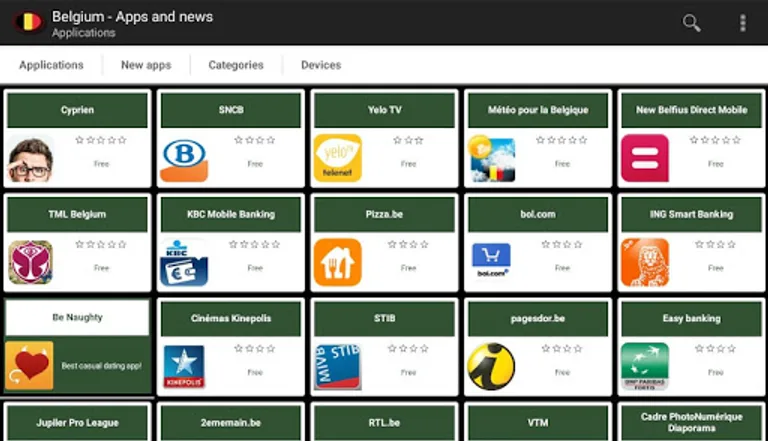Open the STIB MIVB icon
This screenshot has width=768, height=441.
pyautogui.click(x=337, y=367)
